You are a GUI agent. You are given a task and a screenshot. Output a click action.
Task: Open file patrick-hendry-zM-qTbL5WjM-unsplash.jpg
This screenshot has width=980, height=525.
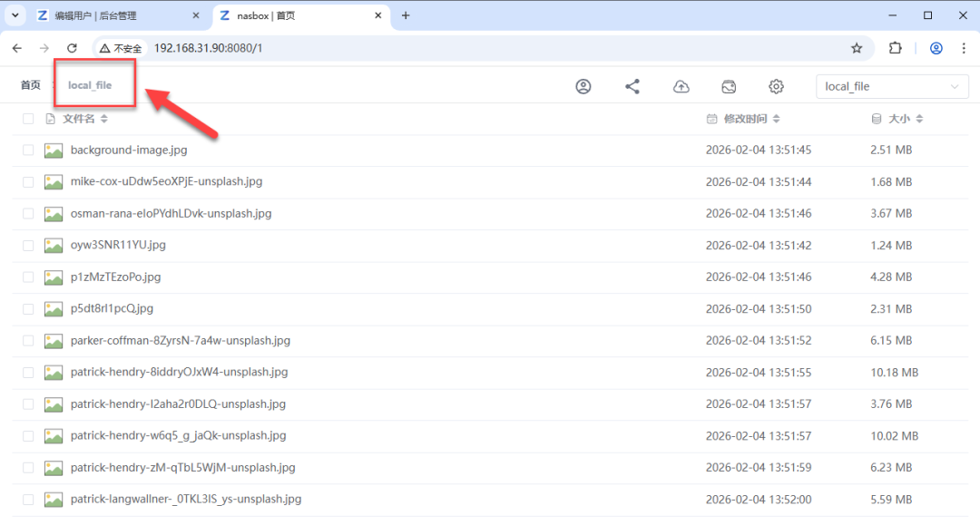coord(182,467)
